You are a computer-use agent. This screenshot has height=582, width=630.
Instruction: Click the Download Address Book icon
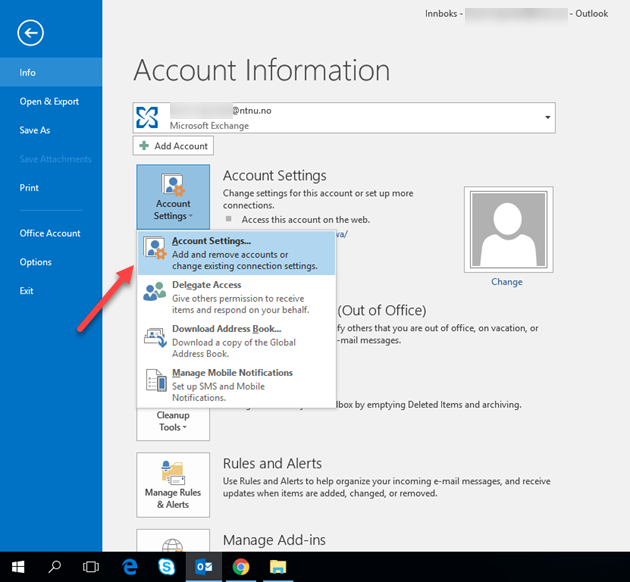click(155, 337)
